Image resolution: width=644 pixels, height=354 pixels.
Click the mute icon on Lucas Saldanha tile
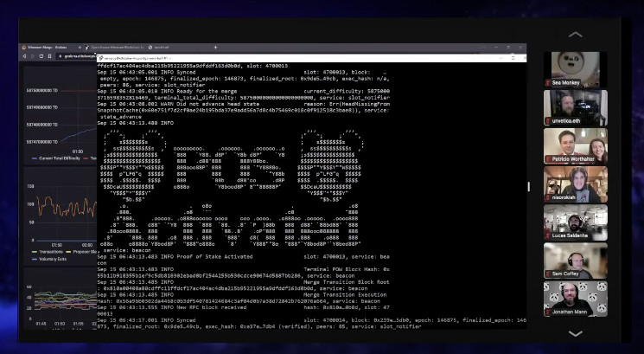coord(548,235)
